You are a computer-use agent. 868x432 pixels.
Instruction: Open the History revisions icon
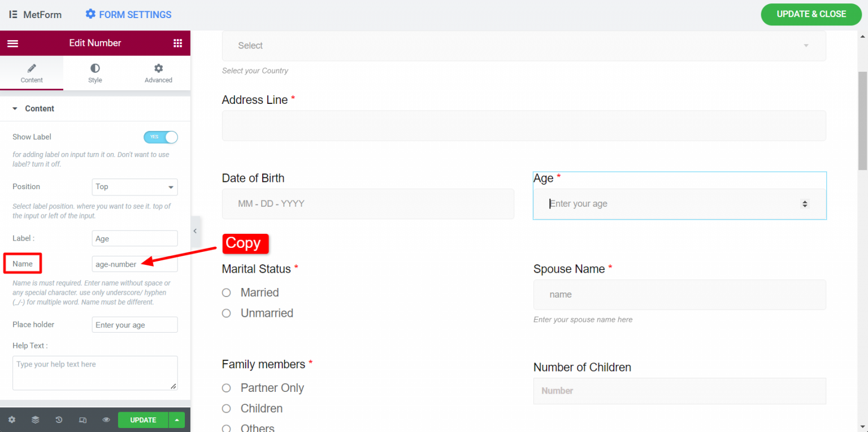[x=59, y=420]
